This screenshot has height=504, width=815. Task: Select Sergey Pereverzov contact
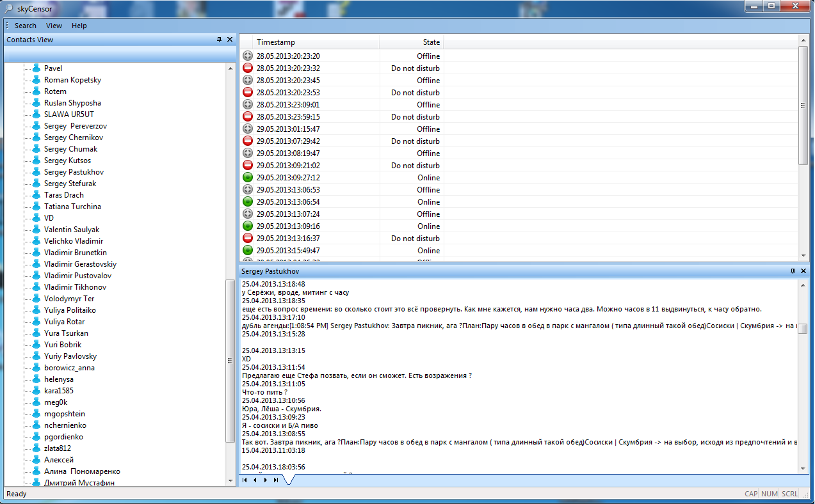click(76, 126)
